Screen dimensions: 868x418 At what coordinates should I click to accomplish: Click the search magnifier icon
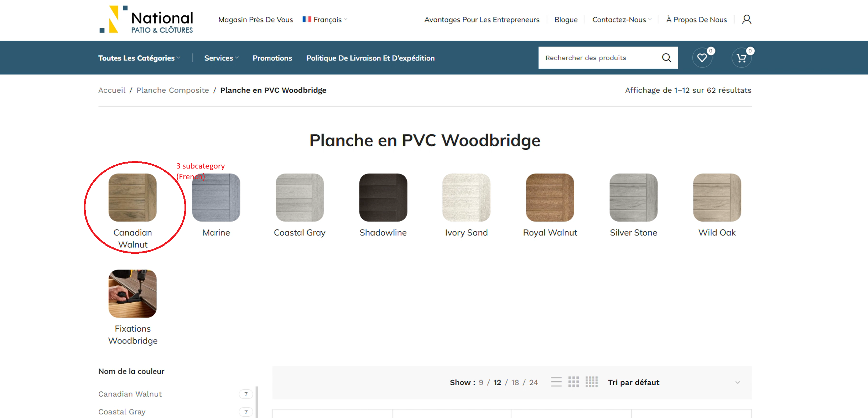pos(666,58)
